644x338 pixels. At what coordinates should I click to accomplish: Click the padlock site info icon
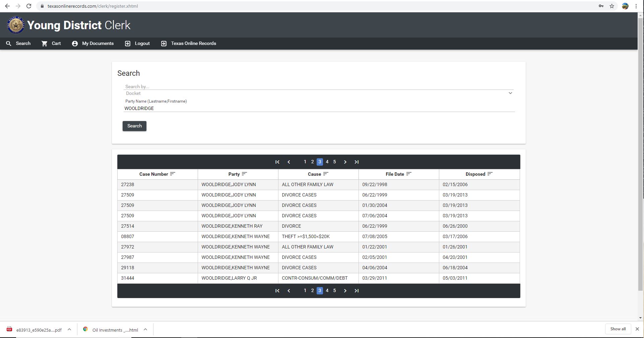pos(42,6)
